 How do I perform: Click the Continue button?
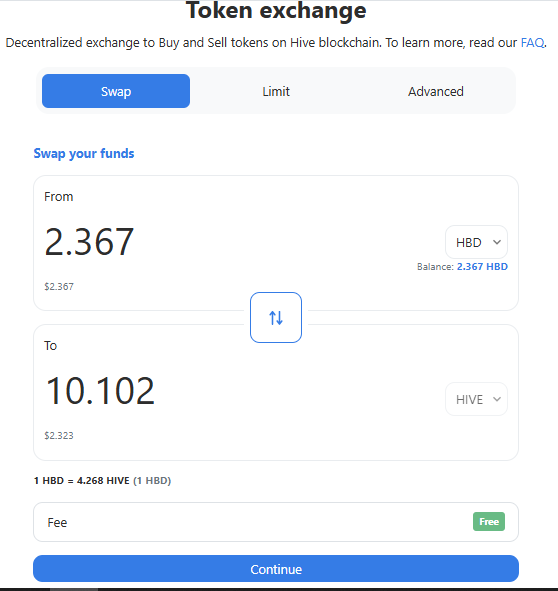coord(276,569)
